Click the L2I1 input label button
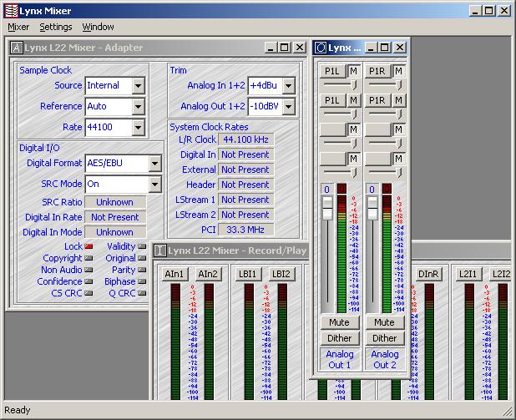This screenshot has width=516, height=420. point(468,274)
